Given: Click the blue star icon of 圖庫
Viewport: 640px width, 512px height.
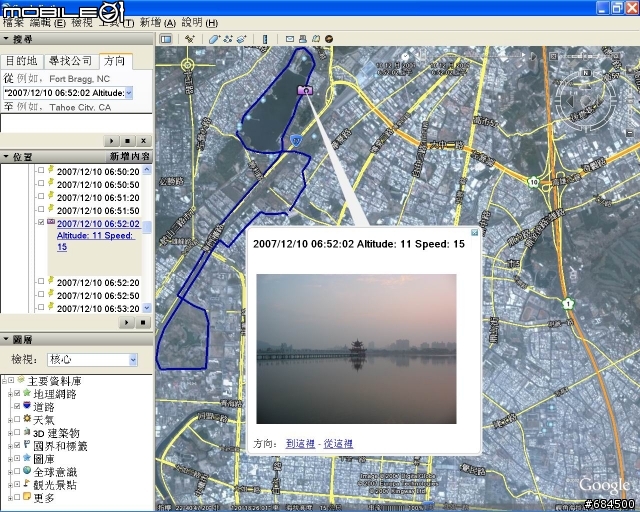Looking at the screenshot, I should pos(27,457).
